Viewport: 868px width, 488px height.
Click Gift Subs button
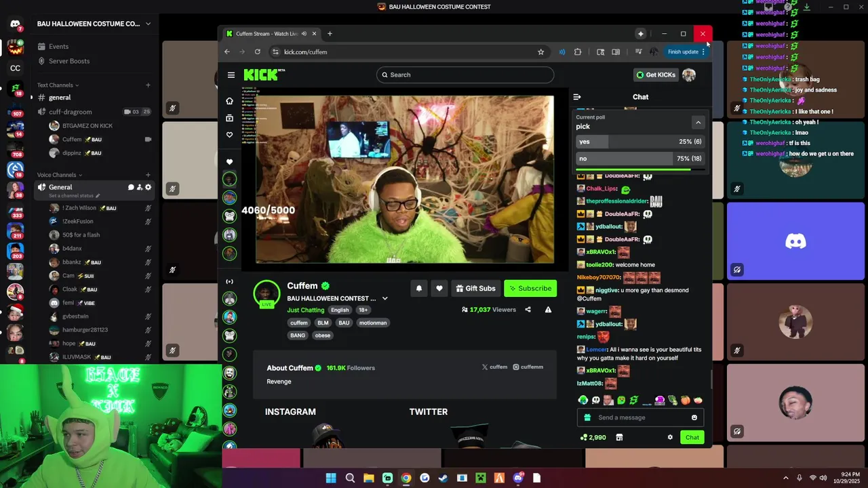[x=475, y=288]
